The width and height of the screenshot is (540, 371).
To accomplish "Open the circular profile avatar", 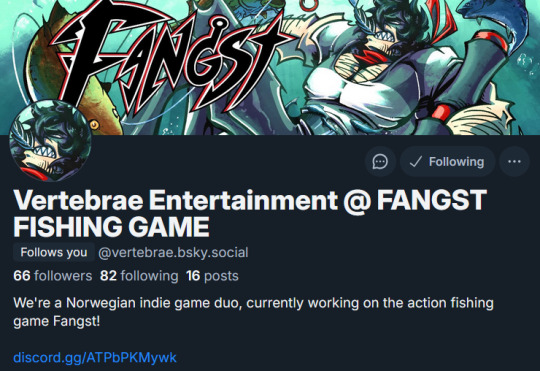I will click(x=50, y=141).
